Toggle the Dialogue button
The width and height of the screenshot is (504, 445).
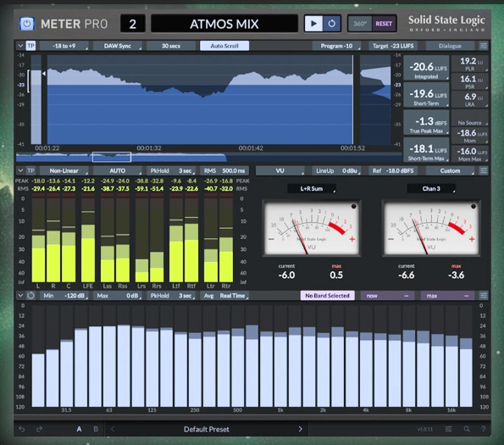450,46
